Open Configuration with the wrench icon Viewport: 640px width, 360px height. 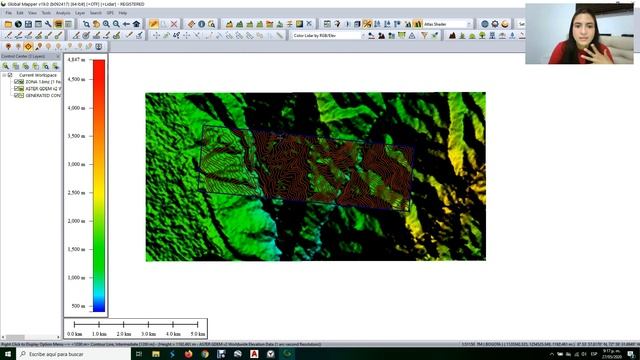[48, 24]
